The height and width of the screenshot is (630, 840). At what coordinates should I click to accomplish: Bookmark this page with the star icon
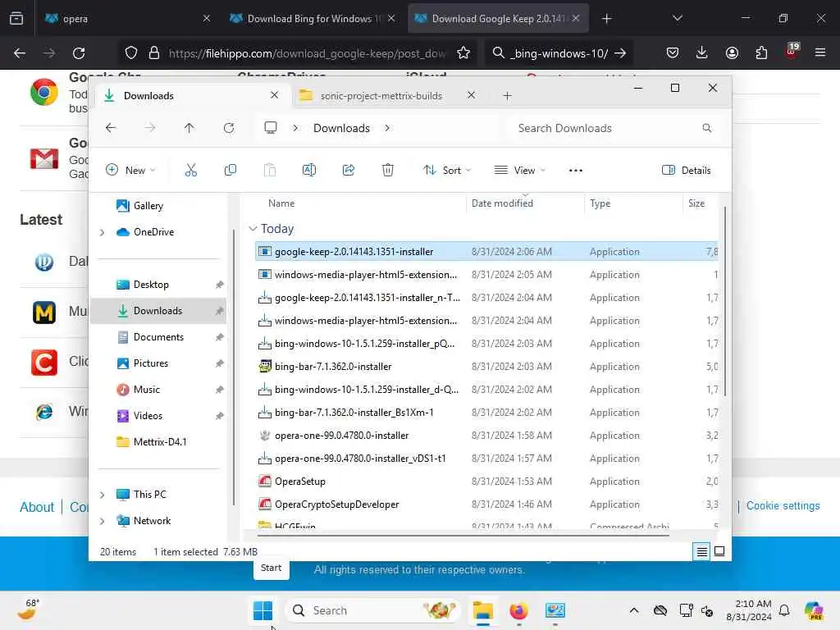pos(463,53)
